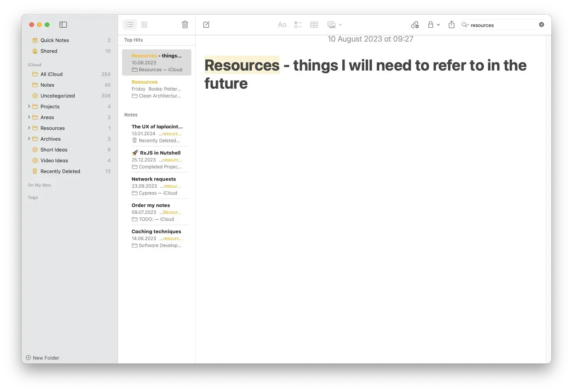573x392 pixels.
Task: Open the text formatting options (Aa)
Action: 282,24
